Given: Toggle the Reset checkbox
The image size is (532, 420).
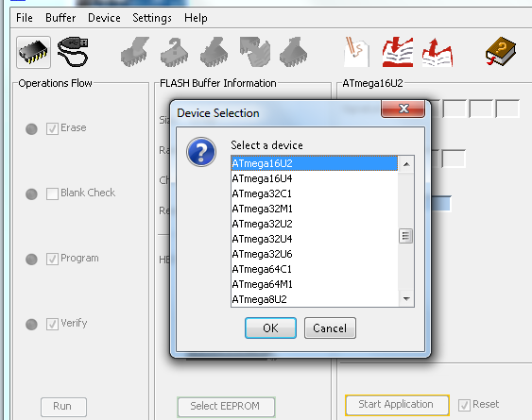Looking at the screenshot, I should tap(464, 405).
